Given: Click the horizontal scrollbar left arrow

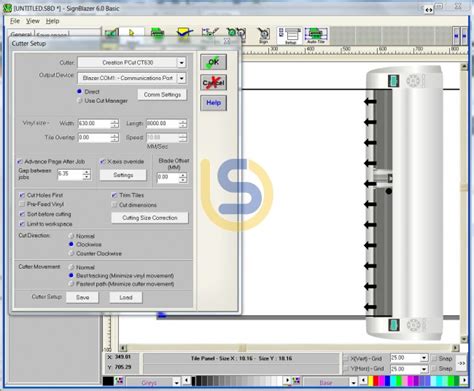Looking at the screenshot, I should (123, 348).
